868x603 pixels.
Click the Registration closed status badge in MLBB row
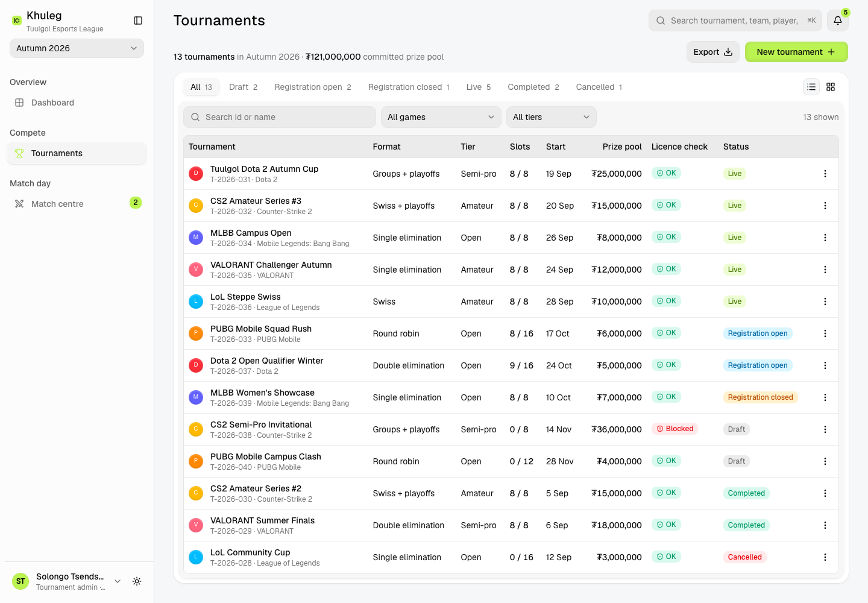click(760, 397)
